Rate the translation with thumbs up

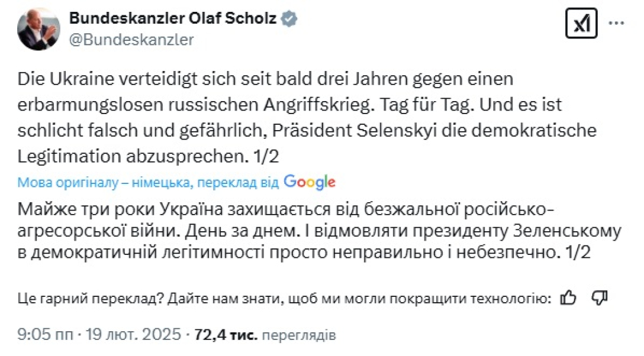tap(567, 299)
